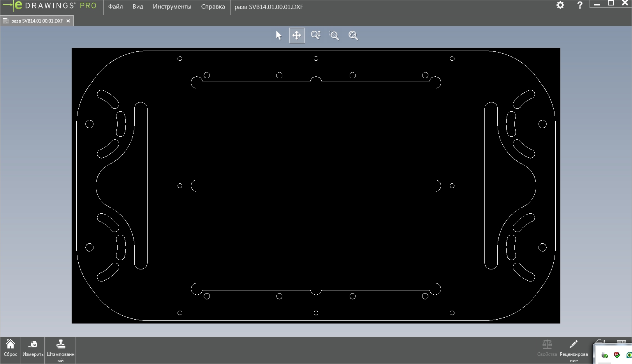The height and width of the screenshot is (364, 632).
Task: Open the Вид menu
Action: tap(138, 7)
